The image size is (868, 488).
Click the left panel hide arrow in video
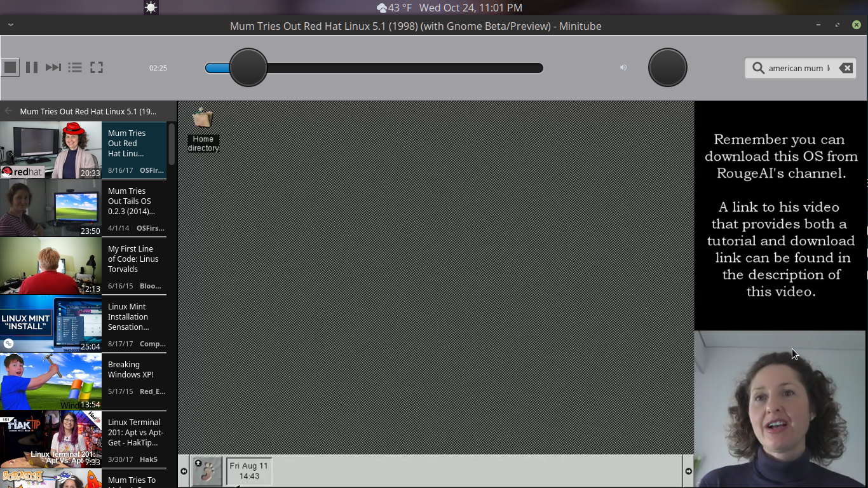184,471
